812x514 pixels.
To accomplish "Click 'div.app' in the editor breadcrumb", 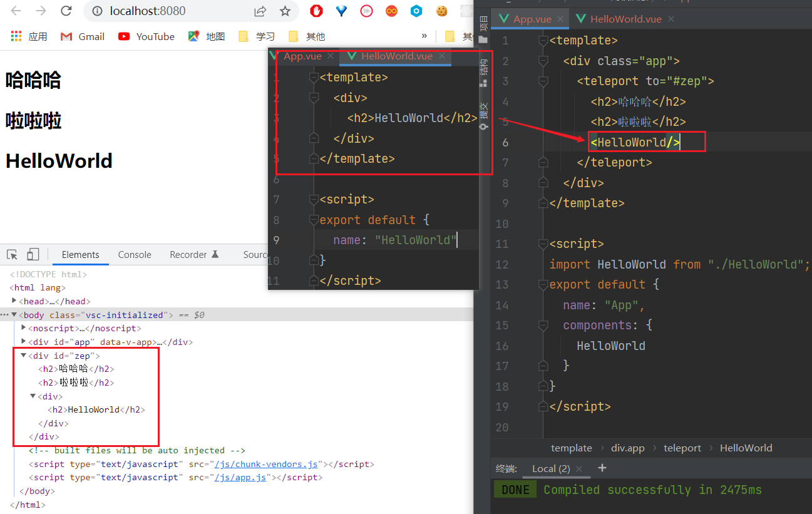I will pyautogui.click(x=628, y=448).
